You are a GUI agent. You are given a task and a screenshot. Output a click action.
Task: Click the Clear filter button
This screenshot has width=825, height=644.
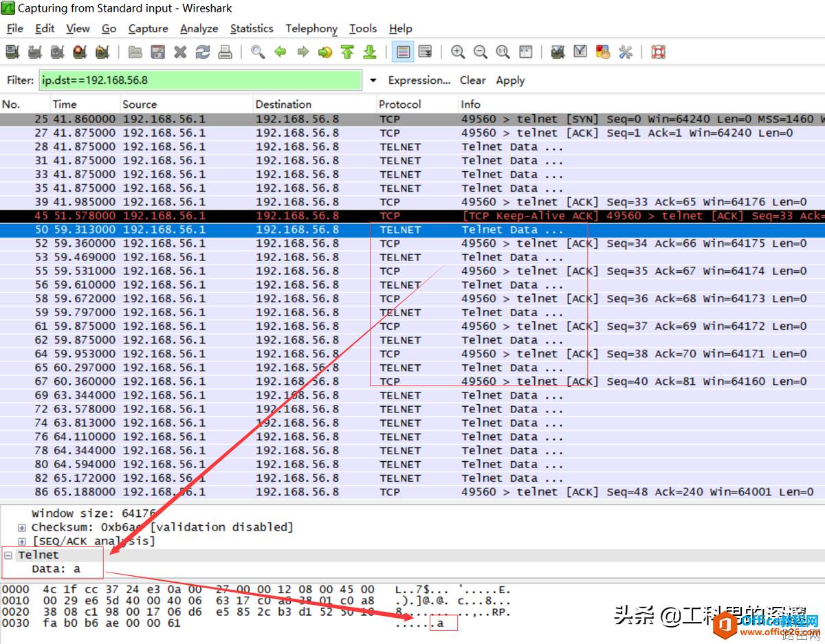coord(472,80)
